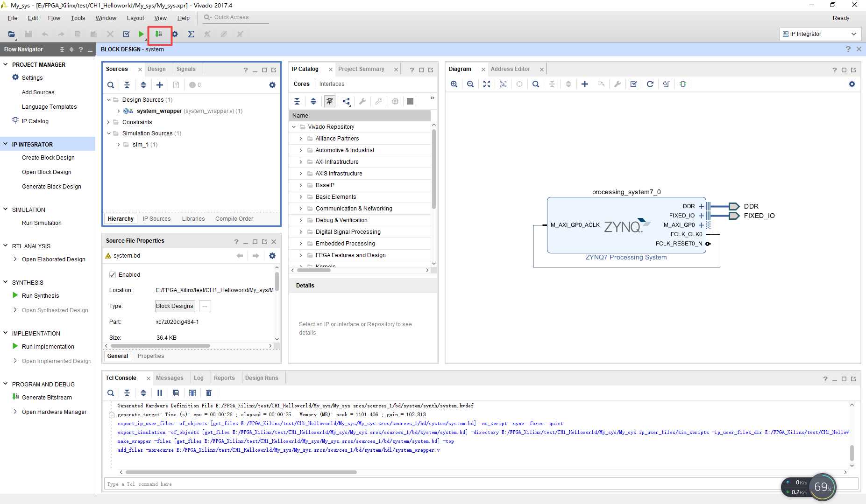This screenshot has height=504, width=866.
Task: Regenerate layout in Diagram toolbar
Action: [650, 84]
